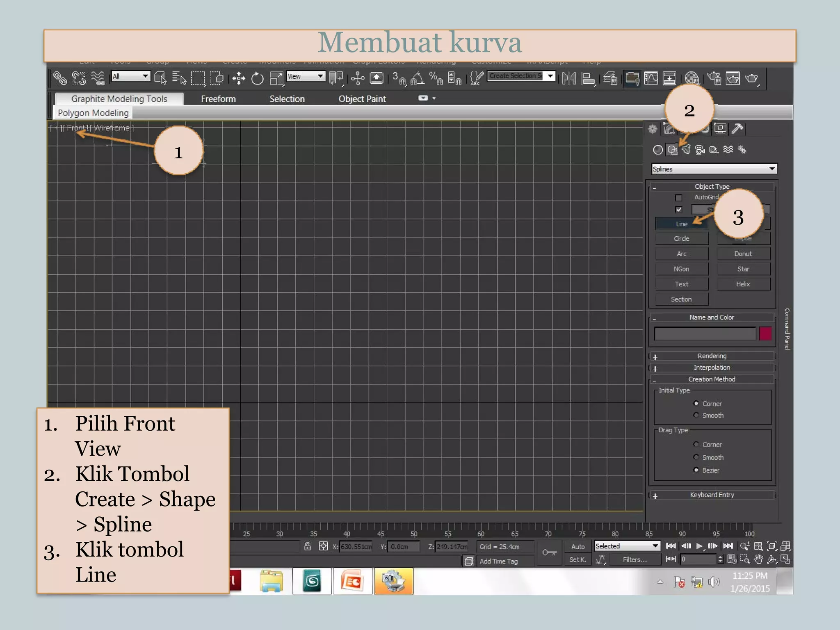
Task: Enable the AutoGrid checkbox
Action: tap(678, 198)
